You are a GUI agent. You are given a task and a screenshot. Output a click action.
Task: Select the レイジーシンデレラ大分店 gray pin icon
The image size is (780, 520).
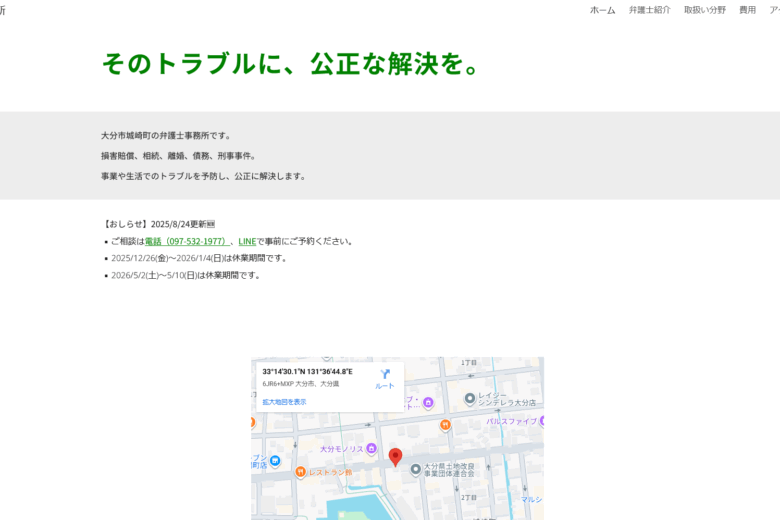point(470,398)
